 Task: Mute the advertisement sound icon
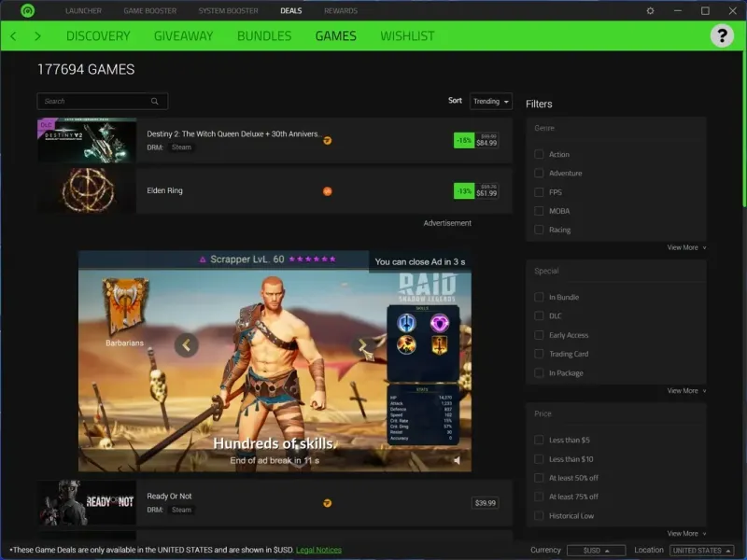click(457, 460)
